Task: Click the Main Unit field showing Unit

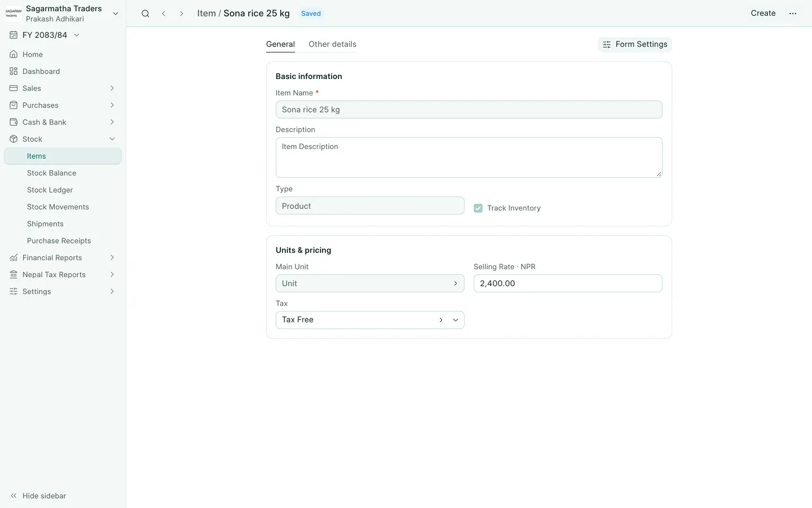Action: tap(370, 283)
